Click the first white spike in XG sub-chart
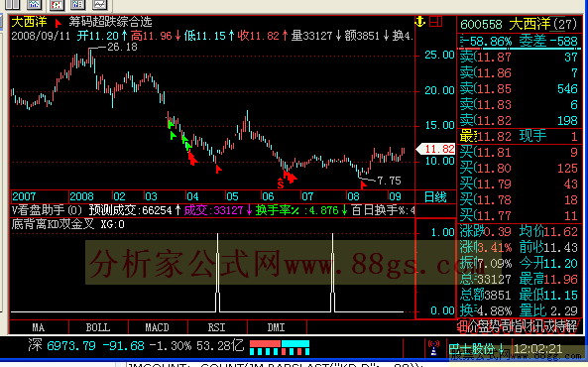The width and height of the screenshot is (588, 367). pyautogui.click(x=218, y=273)
